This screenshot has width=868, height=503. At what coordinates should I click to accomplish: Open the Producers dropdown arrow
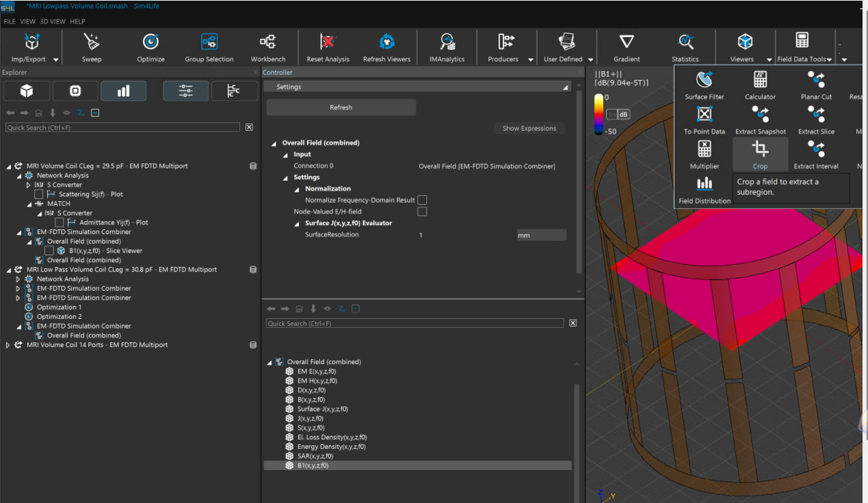click(x=530, y=60)
